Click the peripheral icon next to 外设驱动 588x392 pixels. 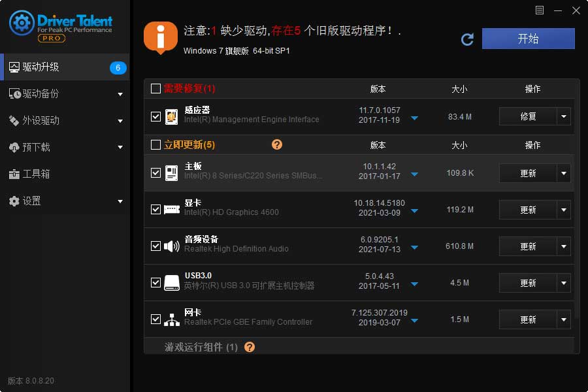click(x=14, y=120)
